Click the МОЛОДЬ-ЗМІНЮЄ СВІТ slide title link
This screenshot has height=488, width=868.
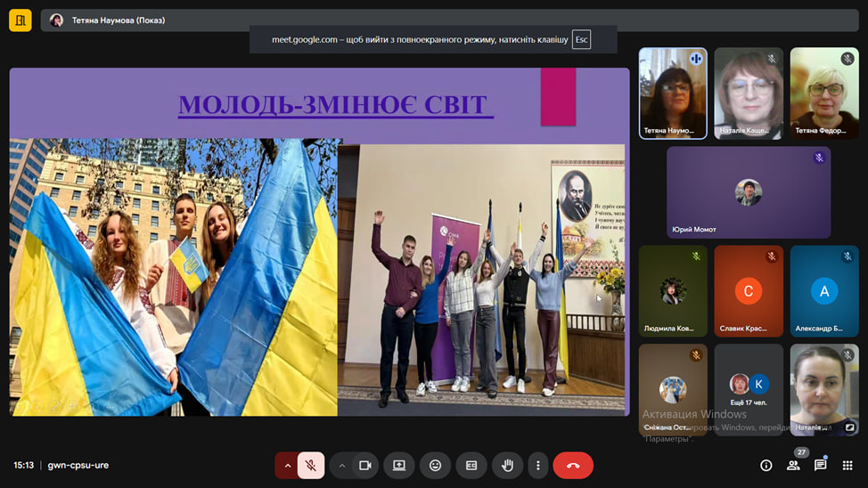pos(335,104)
